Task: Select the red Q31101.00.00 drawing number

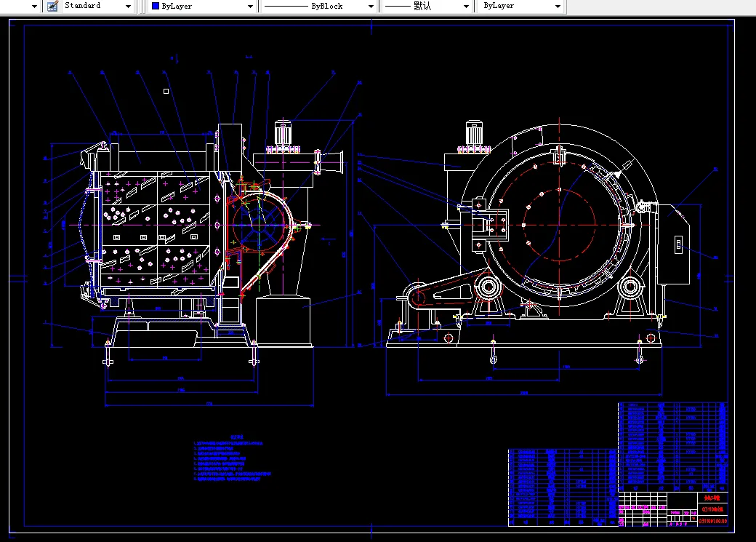Action: coord(712,521)
